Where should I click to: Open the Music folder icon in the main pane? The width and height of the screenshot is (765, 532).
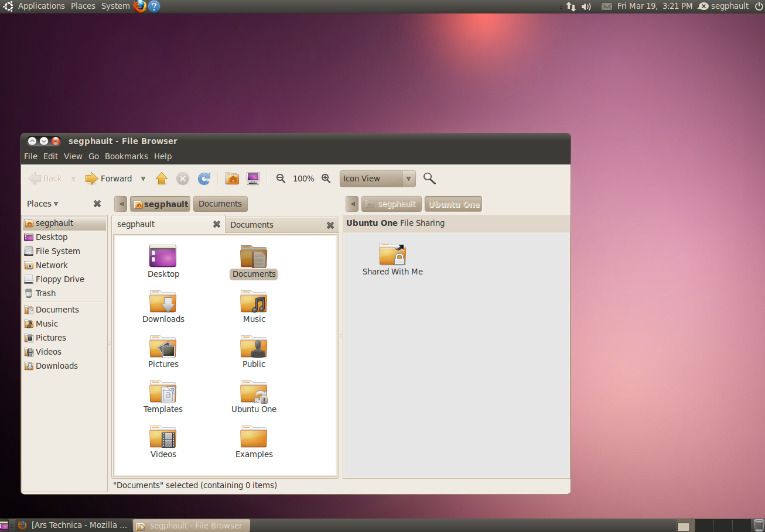tap(254, 301)
